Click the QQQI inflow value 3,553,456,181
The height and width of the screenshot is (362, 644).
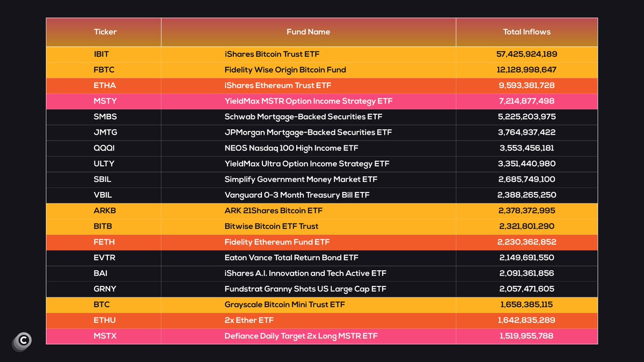(527, 148)
